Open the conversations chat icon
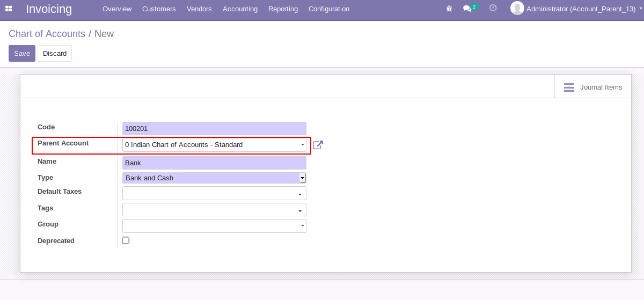The width and height of the screenshot is (644, 300). pos(467,9)
